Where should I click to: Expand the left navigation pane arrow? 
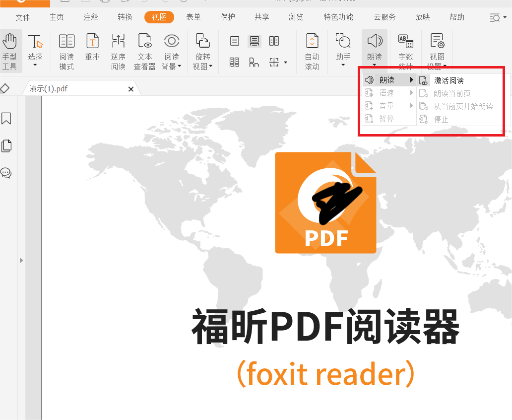[21, 261]
